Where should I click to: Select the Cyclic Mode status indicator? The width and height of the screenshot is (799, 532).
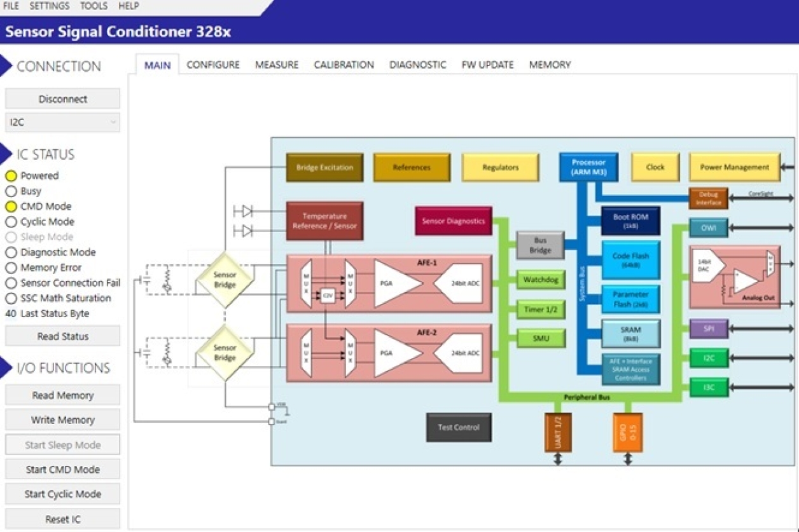pyautogui.click(x=11, y=222)
